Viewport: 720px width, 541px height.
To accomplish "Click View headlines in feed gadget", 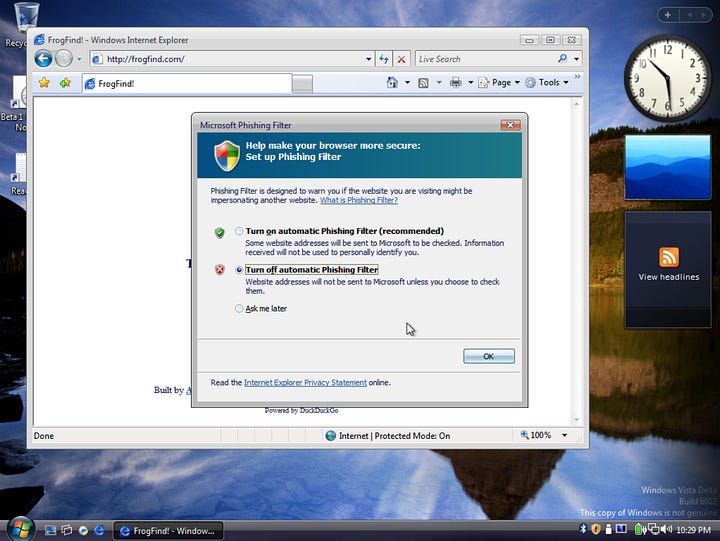I will [x=669, y=277].
